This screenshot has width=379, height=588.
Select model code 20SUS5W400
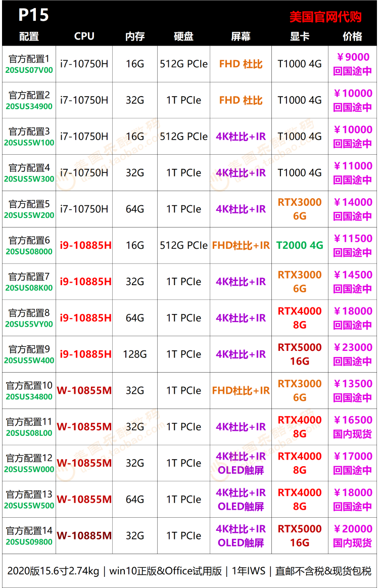click(x=29, y=361)
